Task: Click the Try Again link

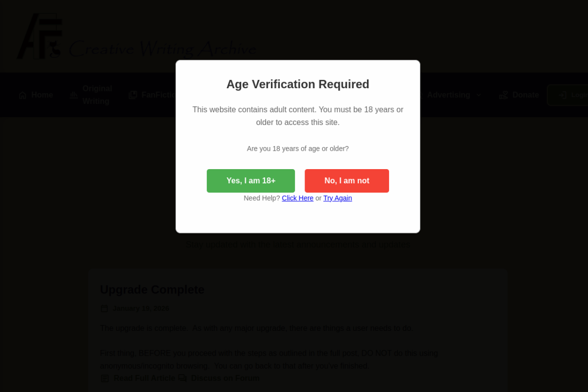Action: click(x=337, y=198)
